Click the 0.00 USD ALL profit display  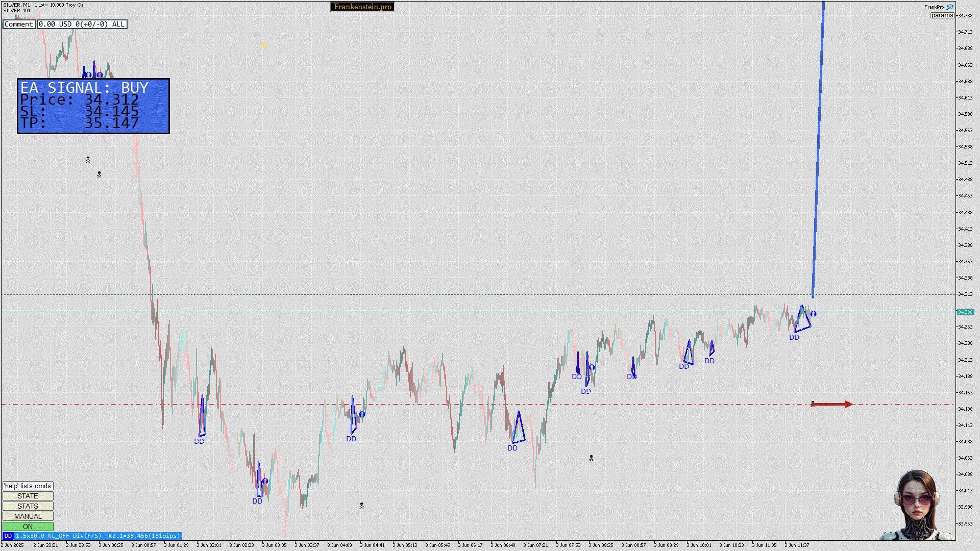point(82,24)
